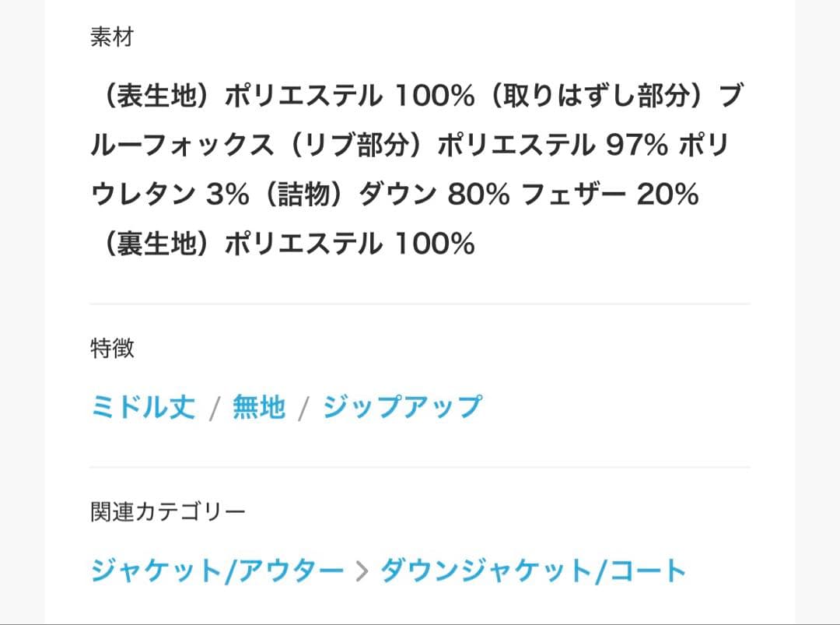Click the 特徴 section heading

pyautogui.click(x=112, y=348)
